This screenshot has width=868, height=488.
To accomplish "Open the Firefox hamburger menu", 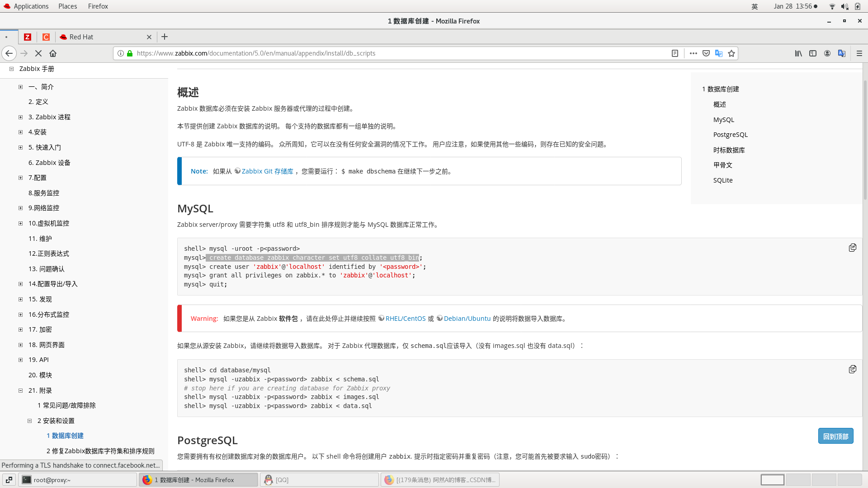I will [x=859, y=53].
